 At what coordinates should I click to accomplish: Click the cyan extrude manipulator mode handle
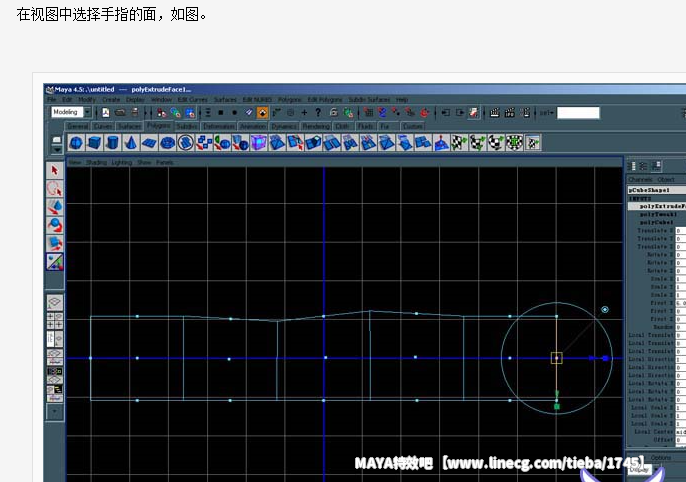(605, 310)
